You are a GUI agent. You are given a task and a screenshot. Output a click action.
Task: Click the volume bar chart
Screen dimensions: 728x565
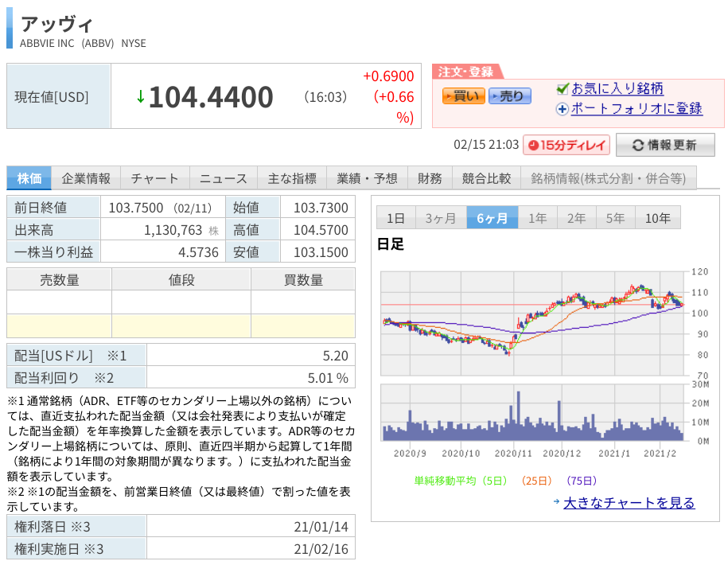point(533,412)
